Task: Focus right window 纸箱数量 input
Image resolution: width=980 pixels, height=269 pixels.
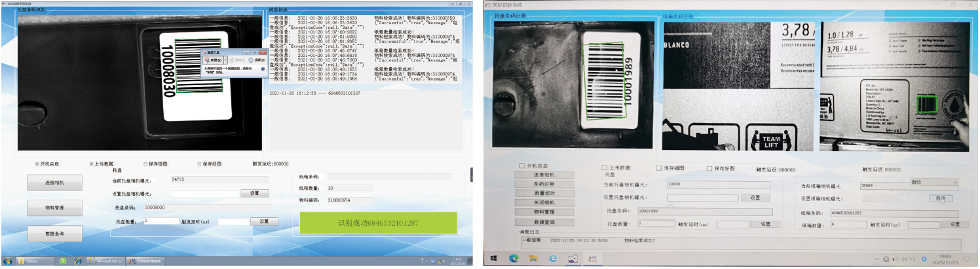Action: [x=848, y=224]
